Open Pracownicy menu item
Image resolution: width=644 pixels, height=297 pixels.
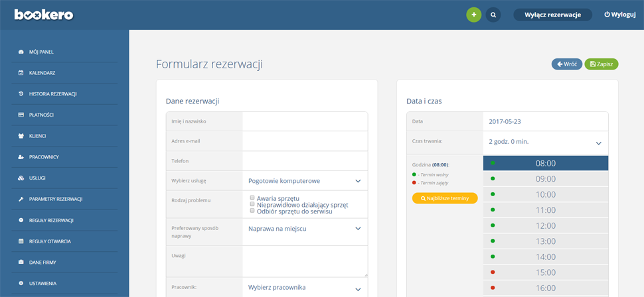44,157
